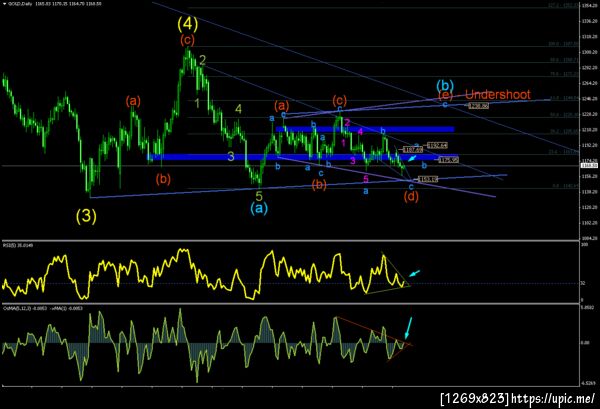The height and width of the screenshot is (409, 600).
Task: Click the RSI(5) indicator label
Action: (18, 244)
